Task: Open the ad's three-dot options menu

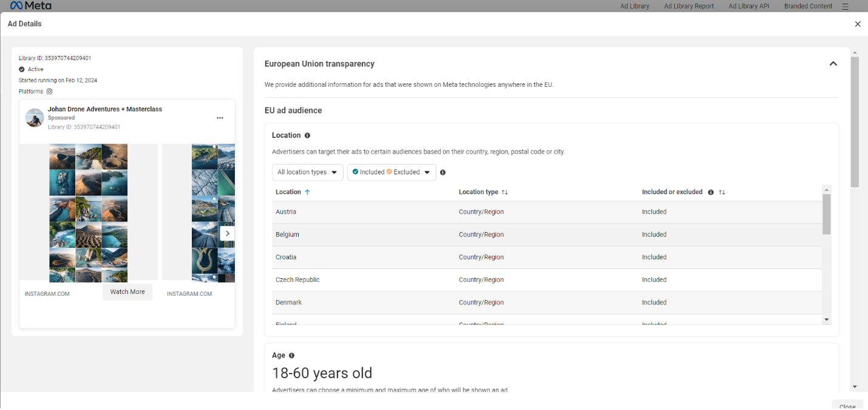Action: pos(220,118)
